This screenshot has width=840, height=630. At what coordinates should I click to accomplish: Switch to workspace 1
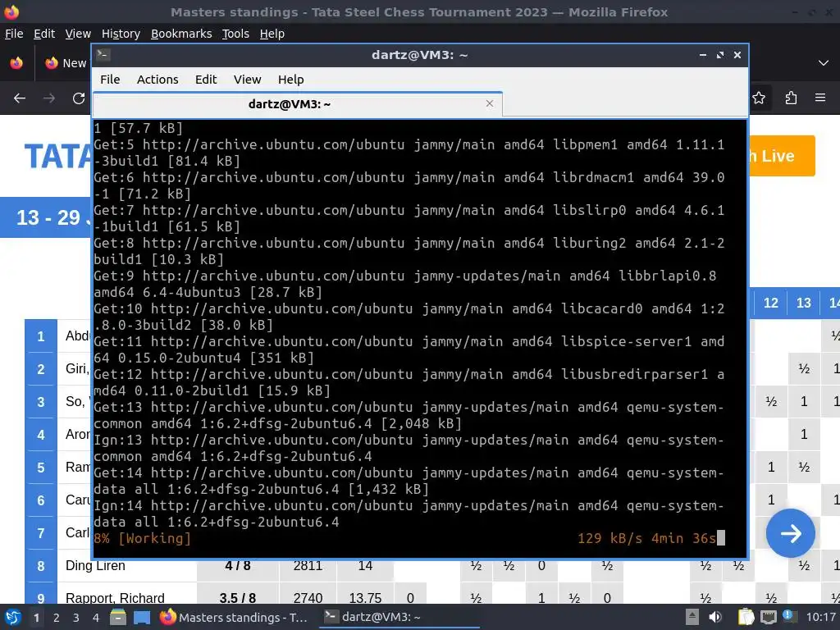click(36, 618)
